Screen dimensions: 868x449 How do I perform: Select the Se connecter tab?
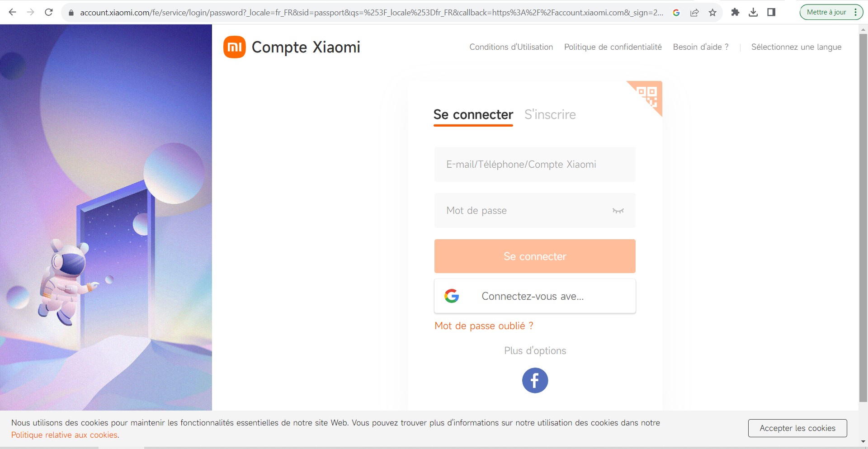tap(473, 114)
